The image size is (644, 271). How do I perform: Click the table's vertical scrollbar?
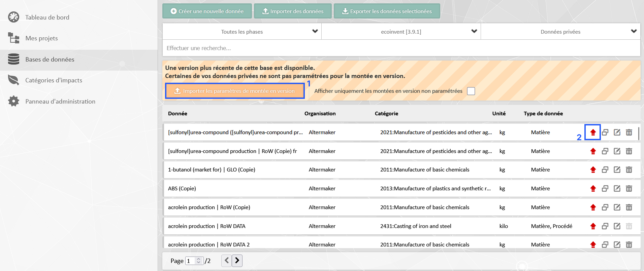pyautogui.click(x=639, y=133)
